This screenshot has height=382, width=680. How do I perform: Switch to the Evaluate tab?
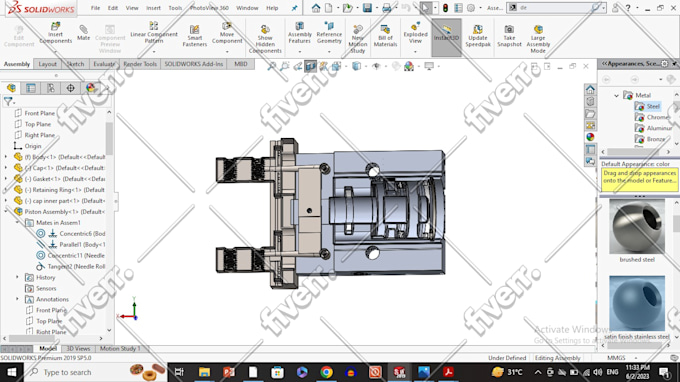click(x=104, y=64)
